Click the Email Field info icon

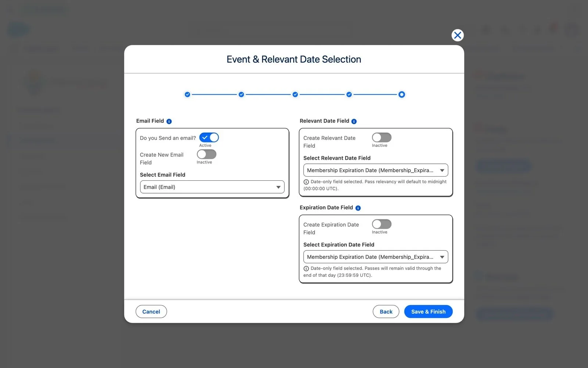tap(169, 121)
